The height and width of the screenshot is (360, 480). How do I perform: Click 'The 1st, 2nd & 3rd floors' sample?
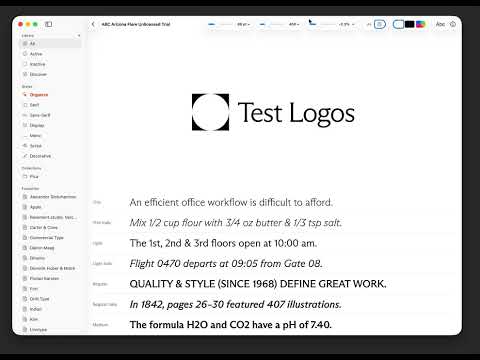click(223, 243)
